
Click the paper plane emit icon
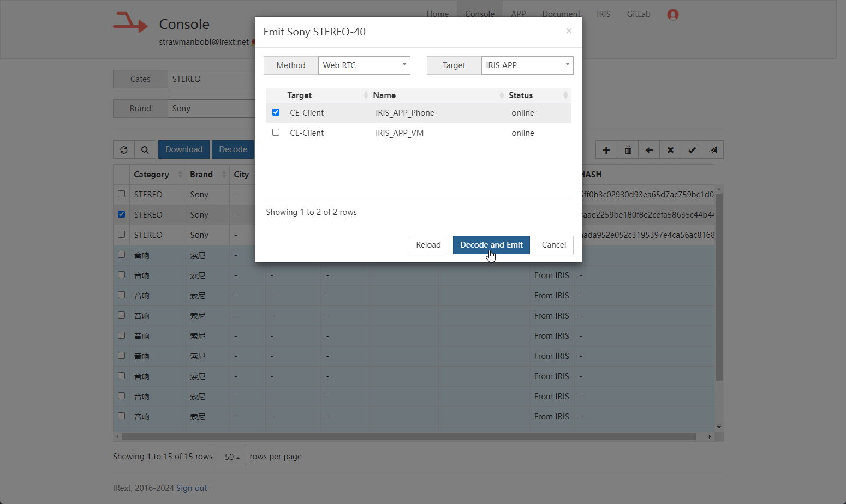713,150
